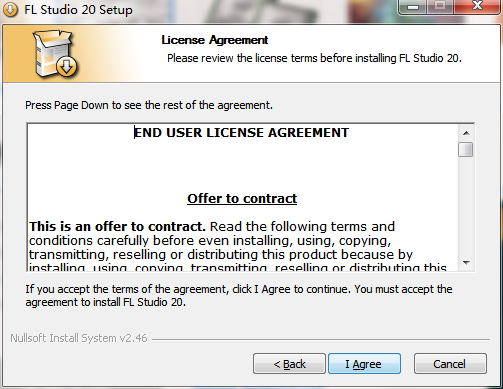Click the bold 'This is an offer to contract' text
Screen dimensions: 503x389
click(x=117, y=227)
